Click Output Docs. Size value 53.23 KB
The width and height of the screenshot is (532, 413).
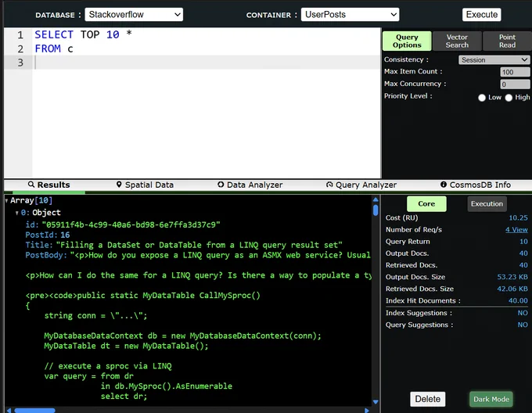[512, 277]
